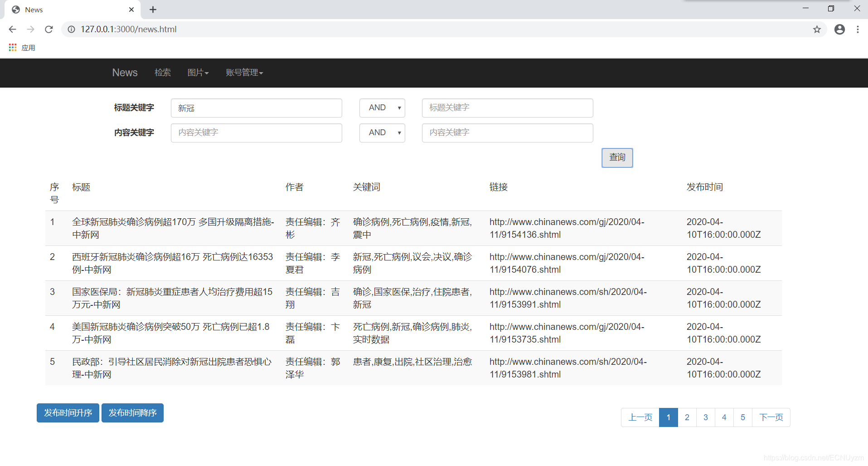Focus the first 内容关键字 input field
Viewport: 868px width, 466px height.
tap(256, 133)
